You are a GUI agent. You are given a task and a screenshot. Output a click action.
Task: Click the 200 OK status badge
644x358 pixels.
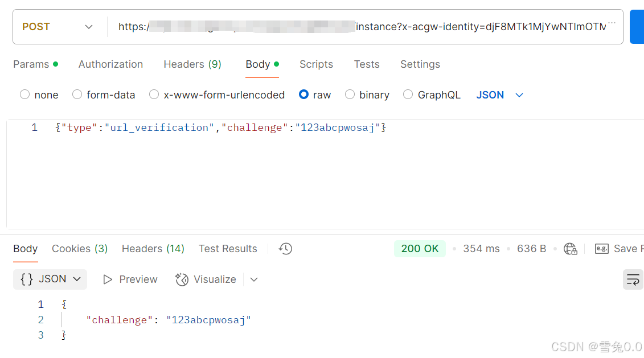click(420, 249)
